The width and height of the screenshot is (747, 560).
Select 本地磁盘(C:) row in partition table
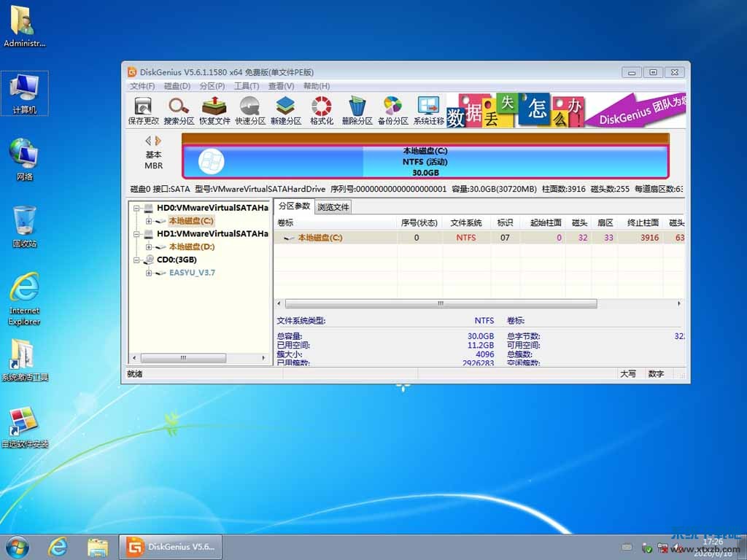479,238
